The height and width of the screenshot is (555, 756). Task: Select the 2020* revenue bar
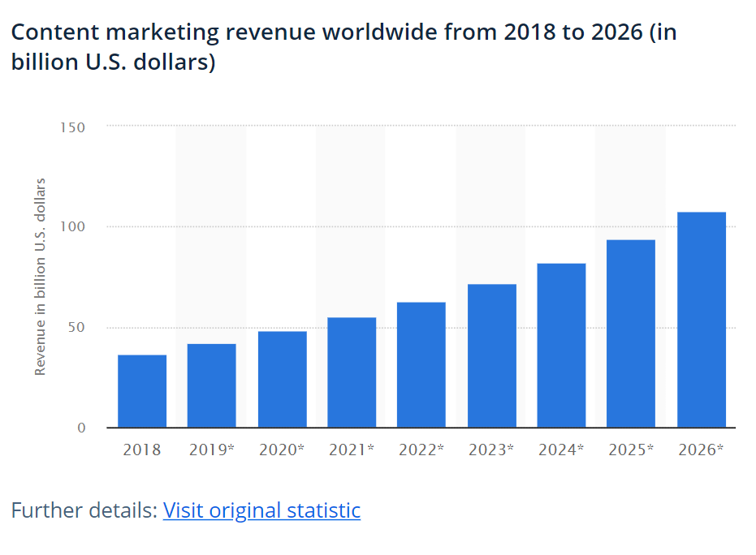tap(283, 379)
